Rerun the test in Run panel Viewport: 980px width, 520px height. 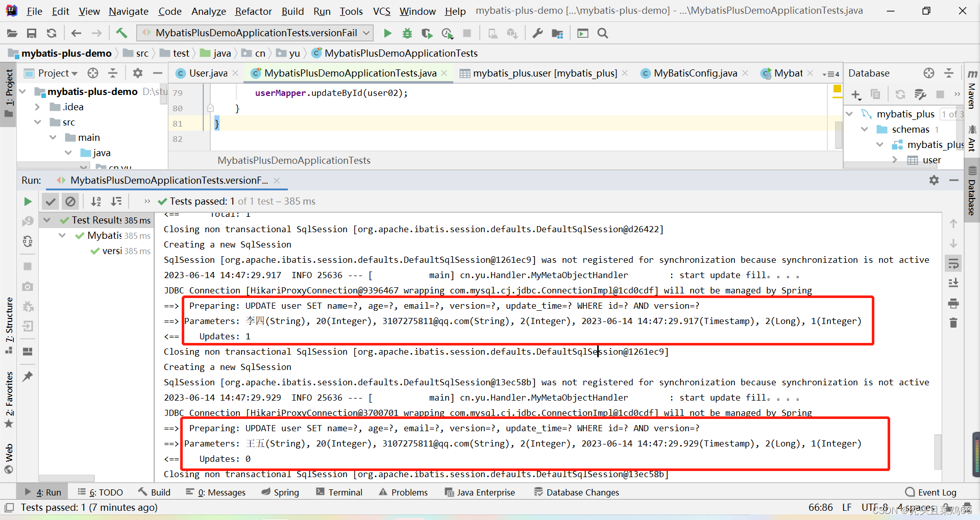[28, 202]
